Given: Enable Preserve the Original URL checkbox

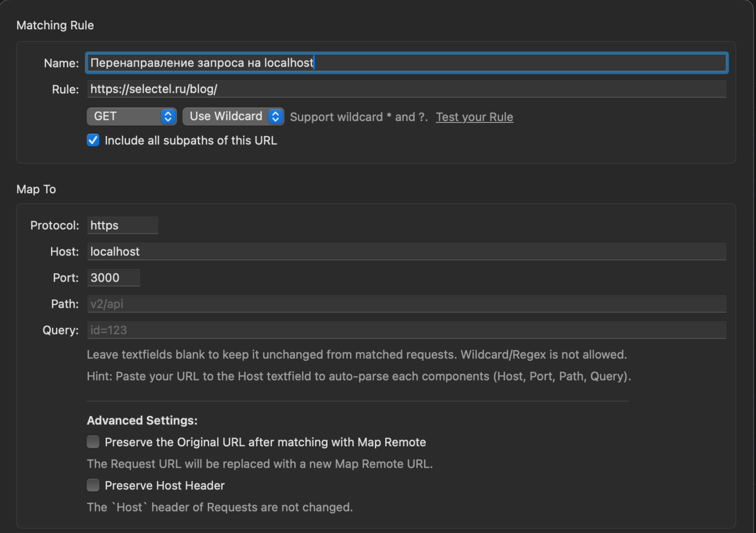Looking at the screenshot, I should [93, 442].
